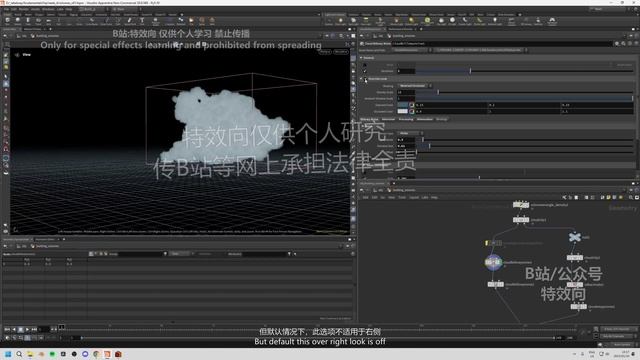
Task: Select the round cloud billowy noise node
Action: pyautogui.click(x=493, y=262)
